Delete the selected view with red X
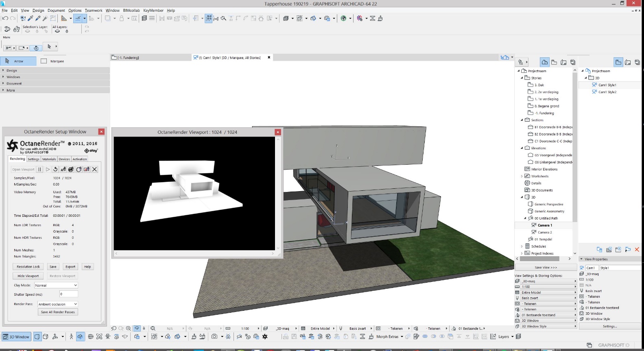 [x=637, y=250]
